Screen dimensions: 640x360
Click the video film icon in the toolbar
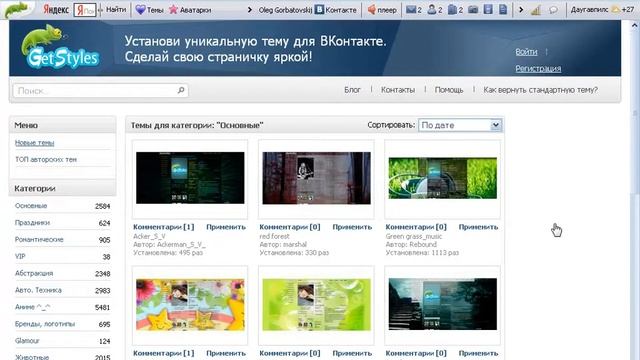click(x=488, y=9)
